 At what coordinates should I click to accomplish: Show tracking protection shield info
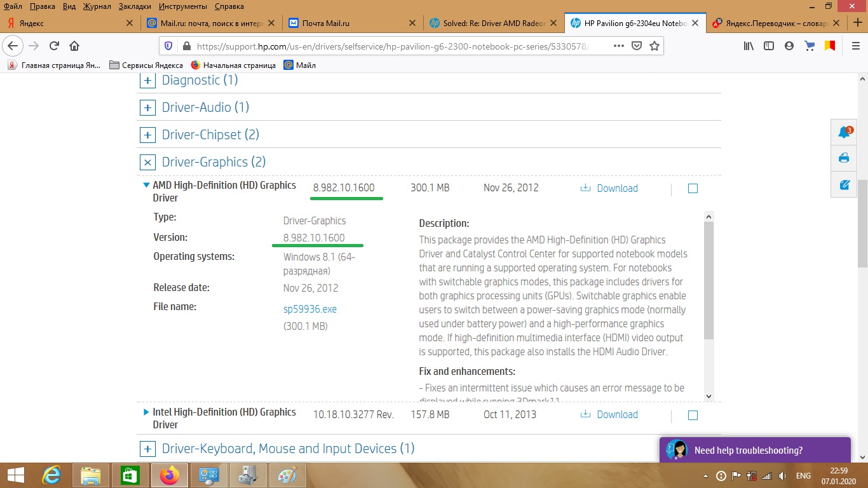click(168, 46)
